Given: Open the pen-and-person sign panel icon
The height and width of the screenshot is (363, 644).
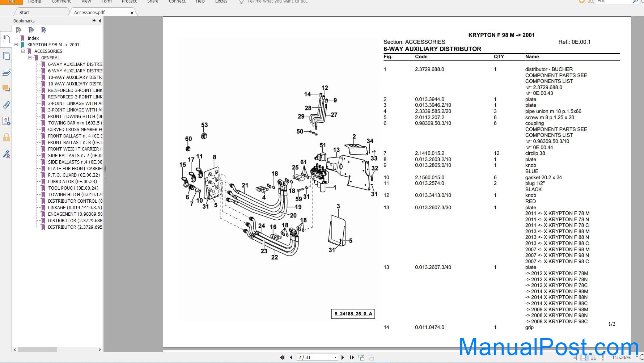Looking at the screenshot, I should tap(6, 155).
